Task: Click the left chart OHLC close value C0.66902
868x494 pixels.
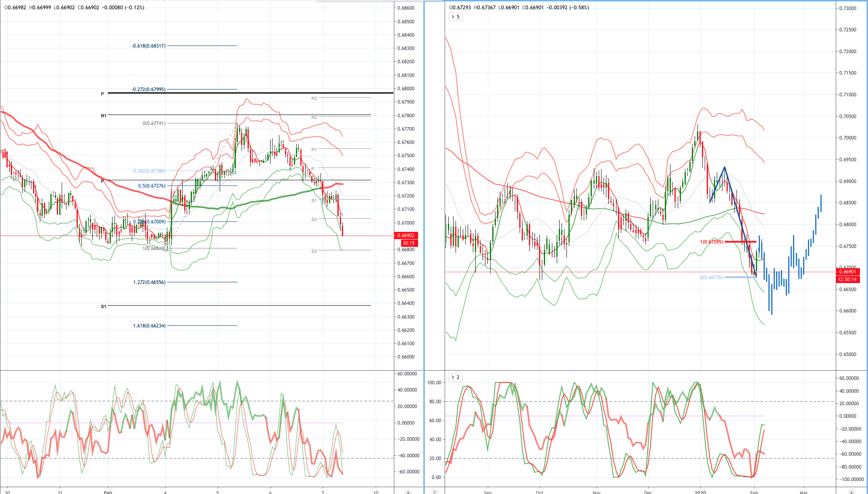Action: [88, 8]
